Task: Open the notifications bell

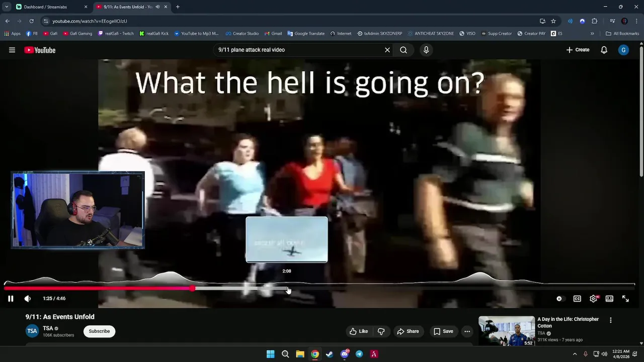Action: tap(604, 50)
